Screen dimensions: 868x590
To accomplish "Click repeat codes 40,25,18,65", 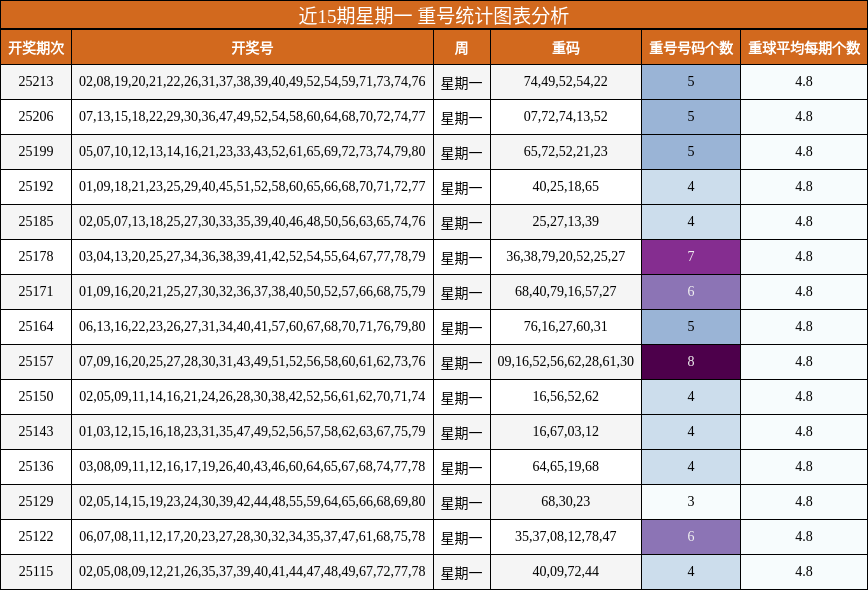I will pos(566,186).
